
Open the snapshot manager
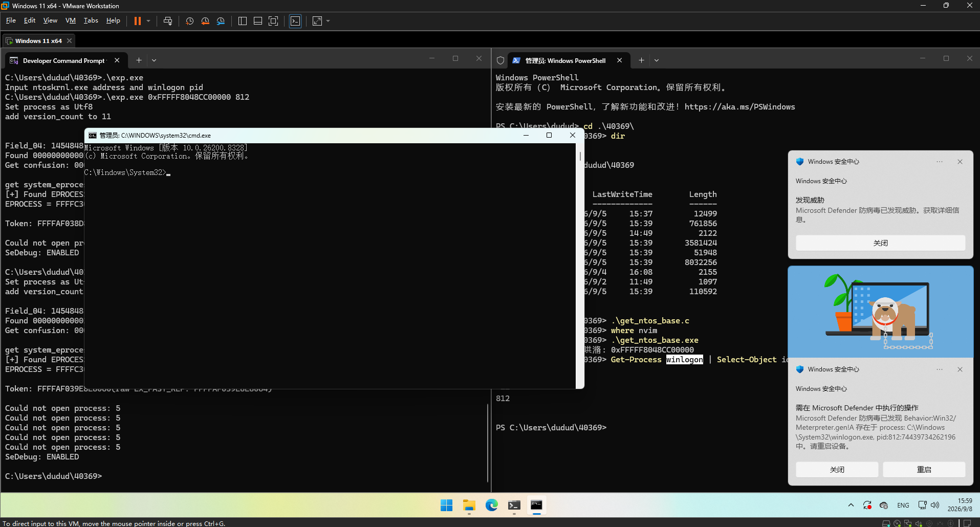[221, 21]
